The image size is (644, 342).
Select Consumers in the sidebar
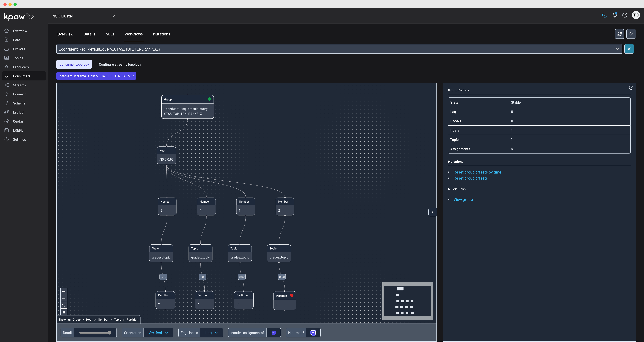click(24, 76)
